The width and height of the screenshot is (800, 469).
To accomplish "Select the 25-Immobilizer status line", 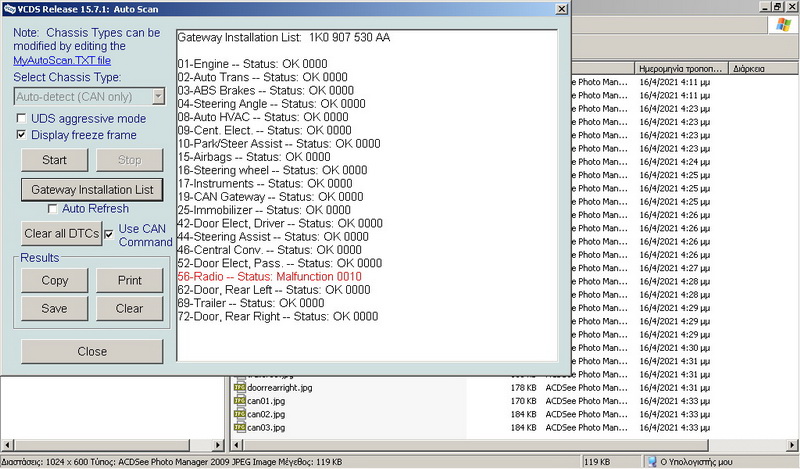I will point(264,210).
